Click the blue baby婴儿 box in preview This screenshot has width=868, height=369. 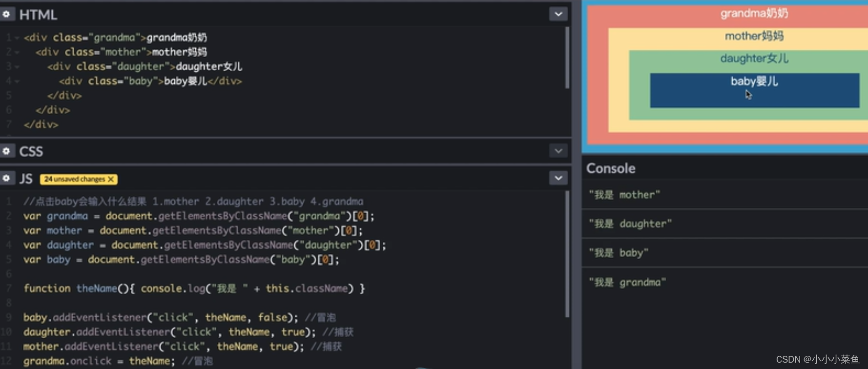click(x=754, y=90)
